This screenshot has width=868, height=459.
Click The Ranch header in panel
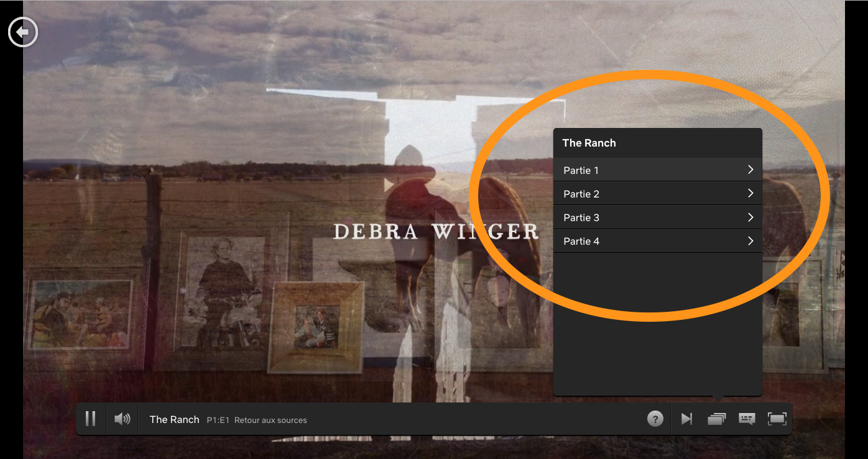(x=589, y=143)
